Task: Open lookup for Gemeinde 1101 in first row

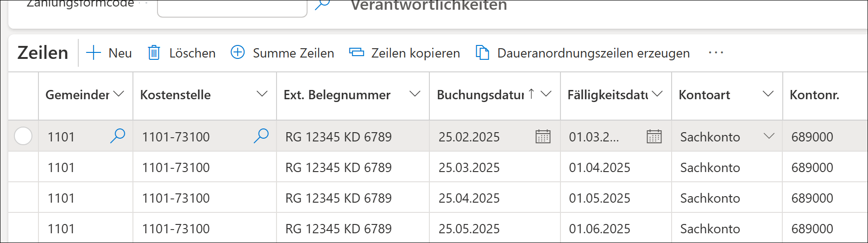Action: 118,136
